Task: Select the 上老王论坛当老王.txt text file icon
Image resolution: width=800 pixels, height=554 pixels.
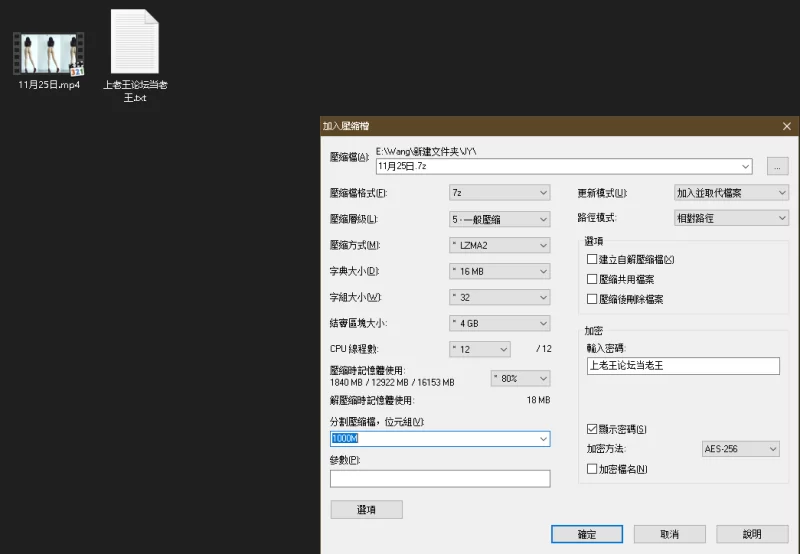Action: (134, 43)
